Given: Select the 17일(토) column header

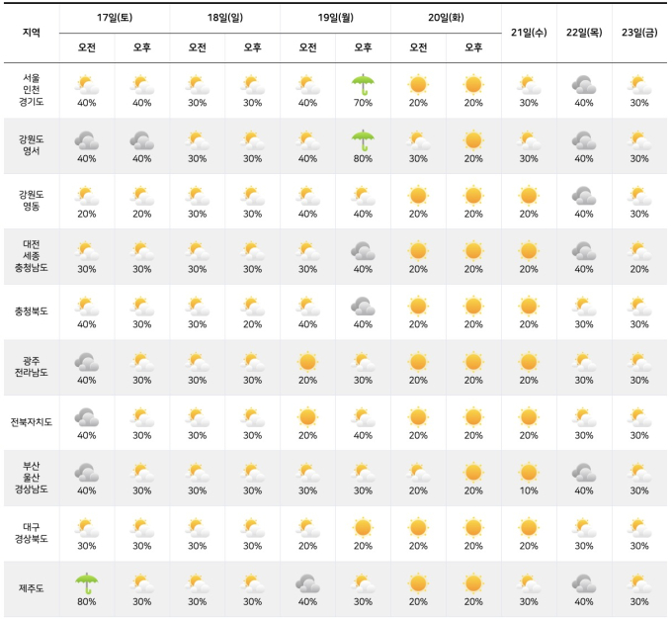Looking at the screenshot, I should pos(115,18).
